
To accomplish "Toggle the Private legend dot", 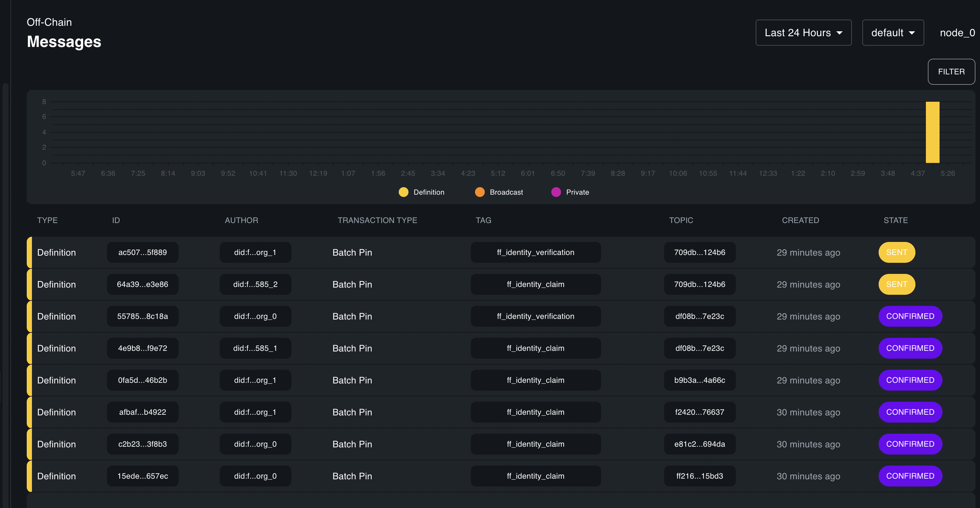I will coord(556,192).
